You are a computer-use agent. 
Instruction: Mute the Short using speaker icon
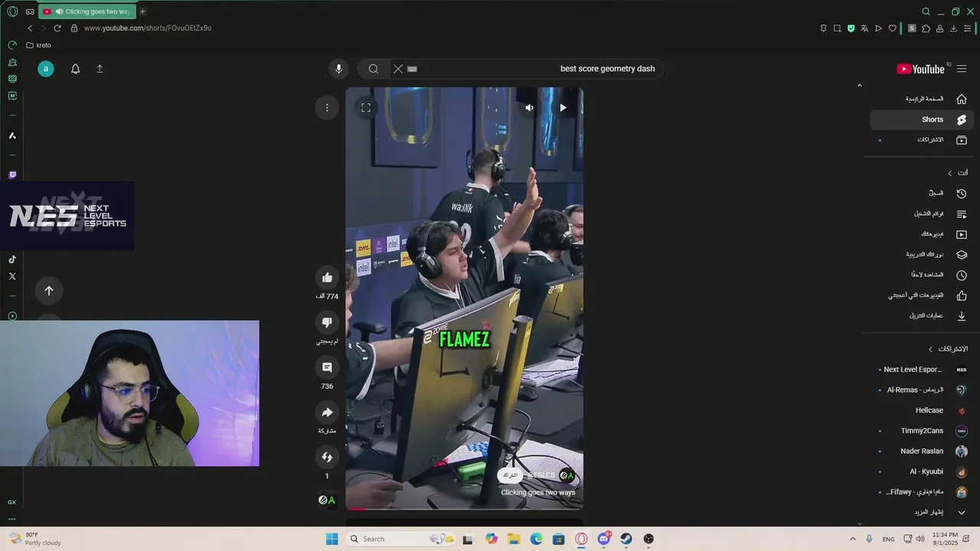[529, 108]
